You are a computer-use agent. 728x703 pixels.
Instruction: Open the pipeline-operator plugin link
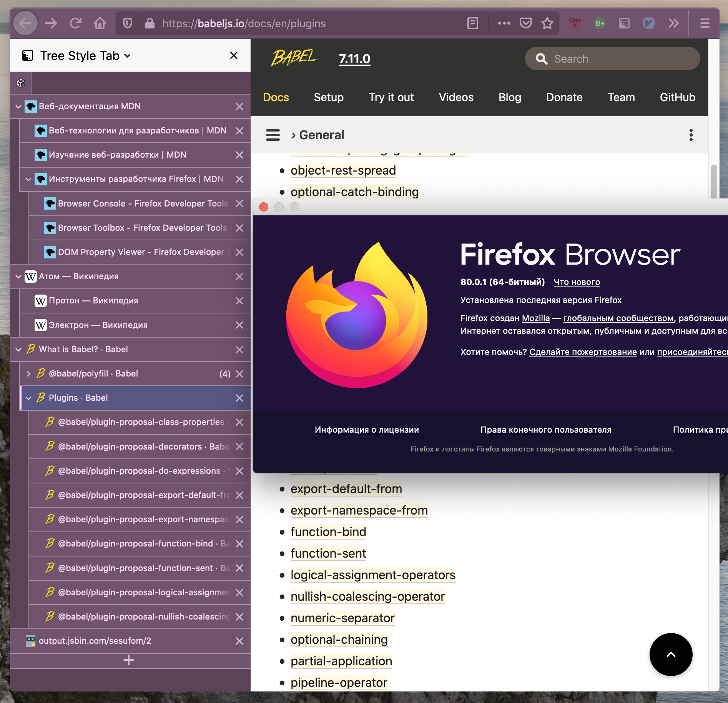click(x=339, y=683)
